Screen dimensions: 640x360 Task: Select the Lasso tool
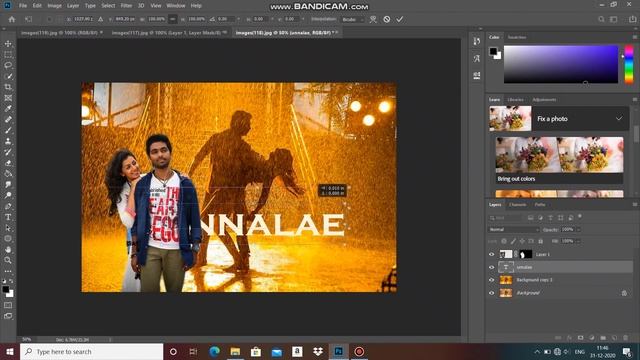pos(8,65)
